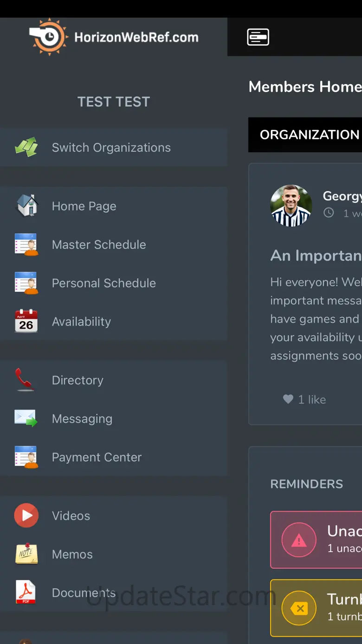The height and width of the screenshot is (644, 362).
Task: Click the heart like icon on post
Action: tap(288, 399)
